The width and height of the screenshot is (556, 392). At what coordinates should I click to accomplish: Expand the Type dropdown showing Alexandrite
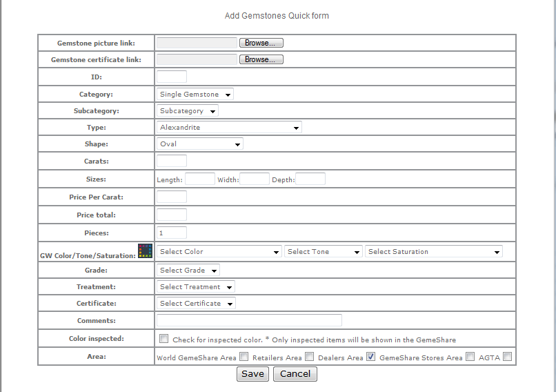[x=229, y=127]
